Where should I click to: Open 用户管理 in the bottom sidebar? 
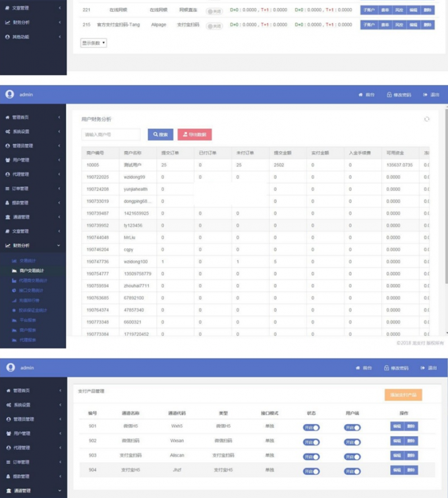[33, 433]
